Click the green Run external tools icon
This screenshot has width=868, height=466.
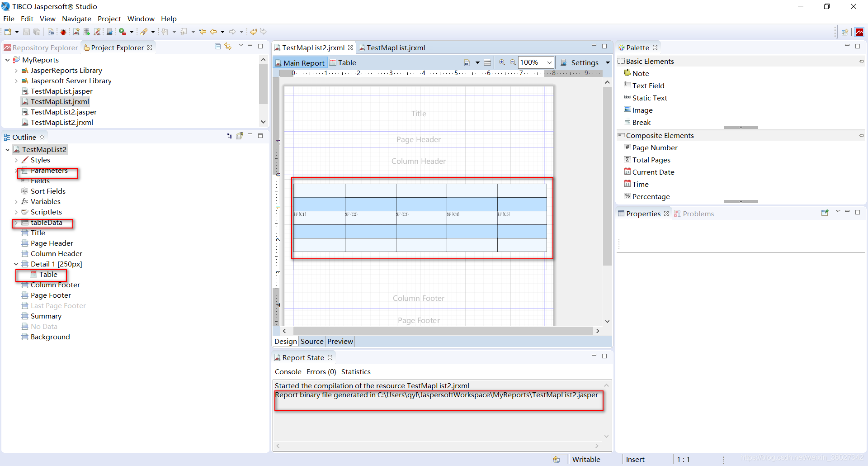coord(123,32)
